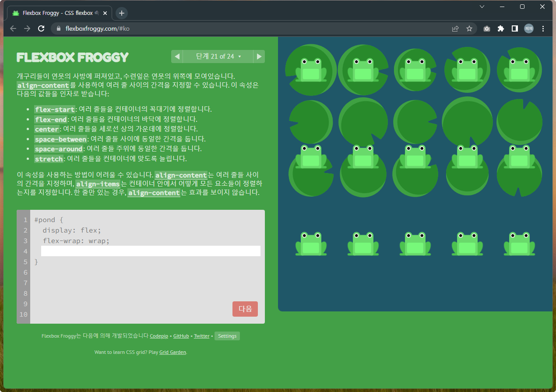Click the first frog in the bottom row

click(x=311, y=244)
